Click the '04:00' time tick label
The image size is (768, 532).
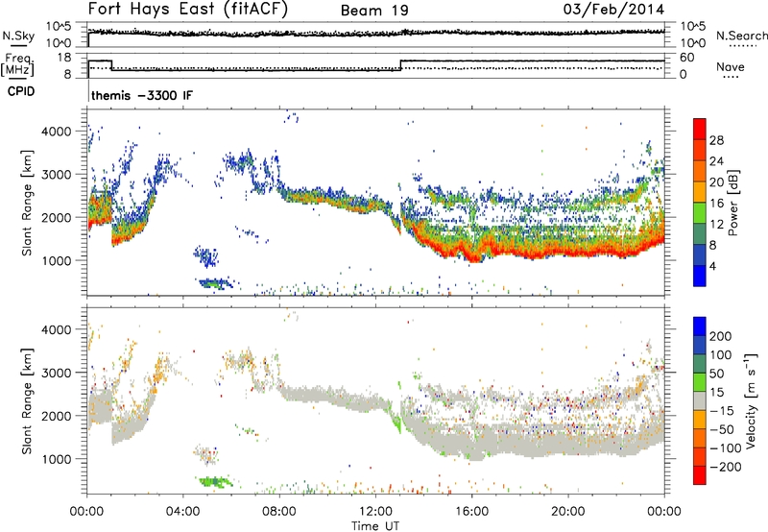click(x=183, y=512)
